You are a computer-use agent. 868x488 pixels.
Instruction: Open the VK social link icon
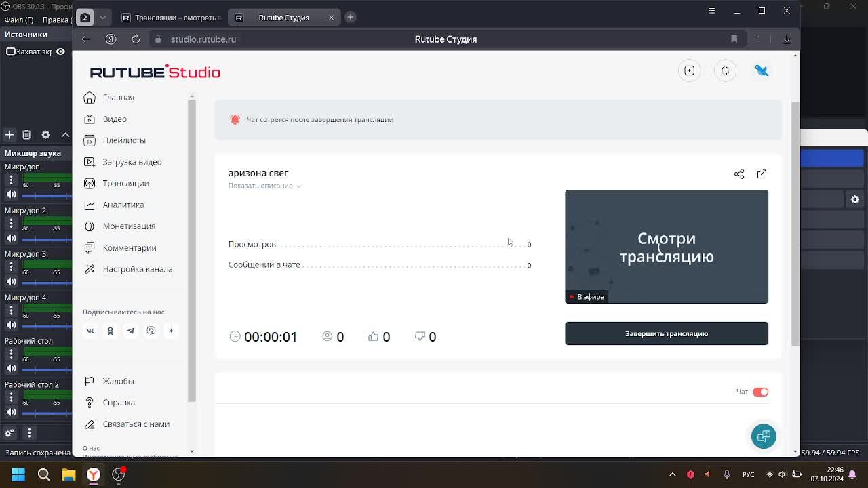[90, 331]
